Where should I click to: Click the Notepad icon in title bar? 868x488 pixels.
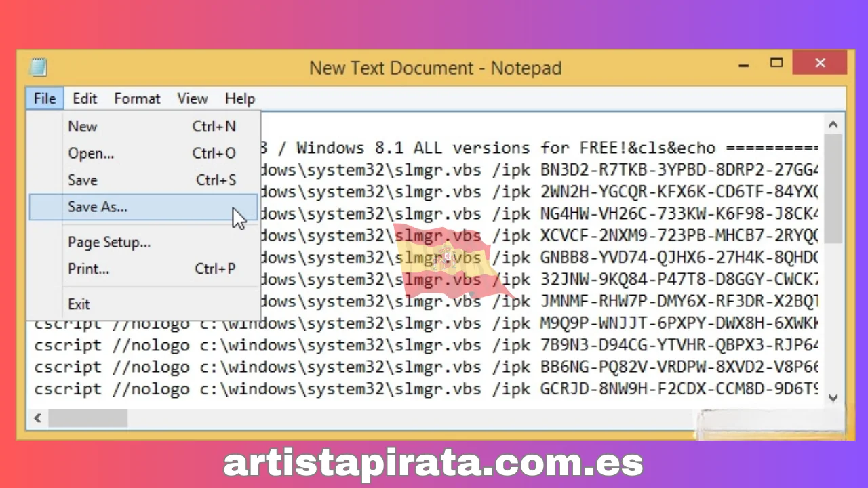[x=38, y=67]
